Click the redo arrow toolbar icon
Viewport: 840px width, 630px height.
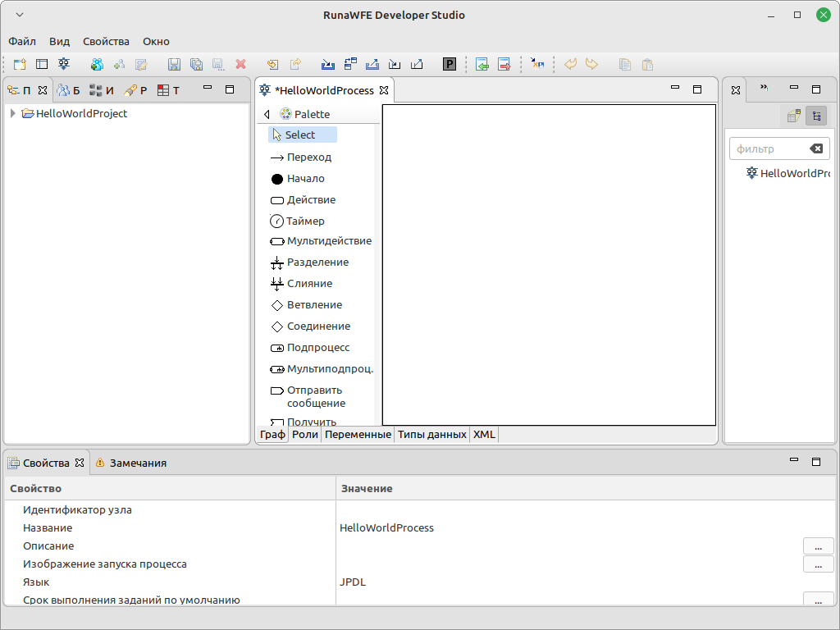591,64
